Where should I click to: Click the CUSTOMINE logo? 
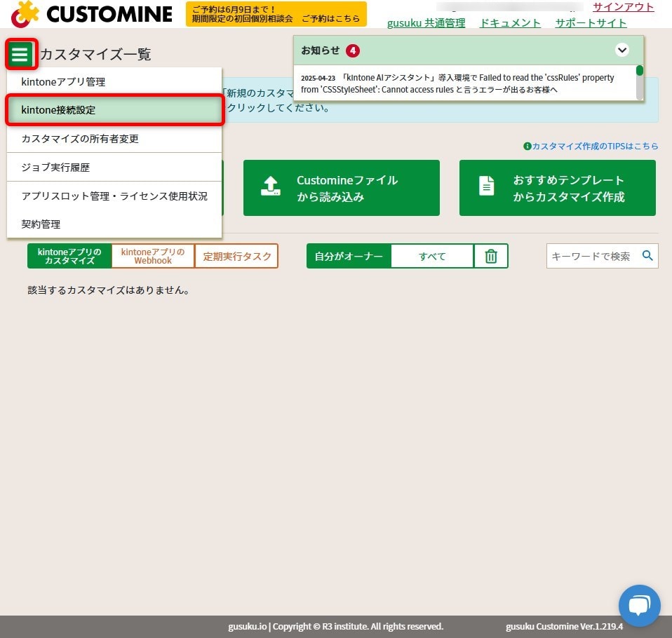pos(92,14)
